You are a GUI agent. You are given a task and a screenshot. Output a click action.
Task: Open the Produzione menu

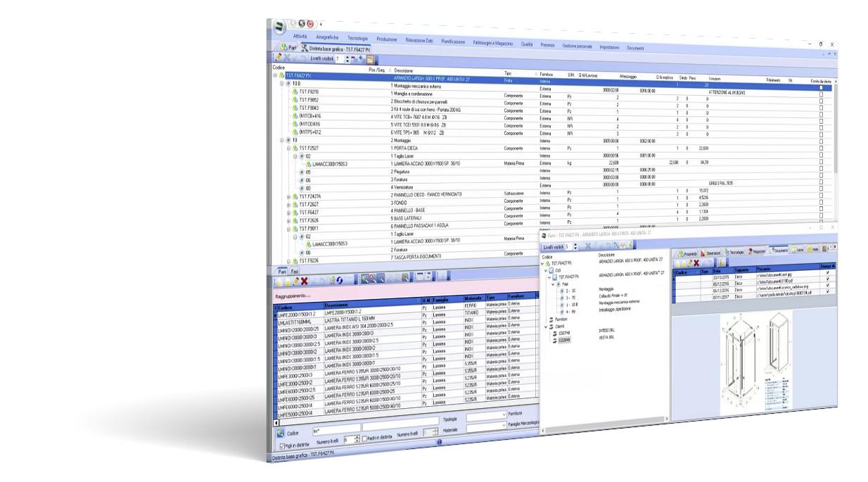click(387, 39)
